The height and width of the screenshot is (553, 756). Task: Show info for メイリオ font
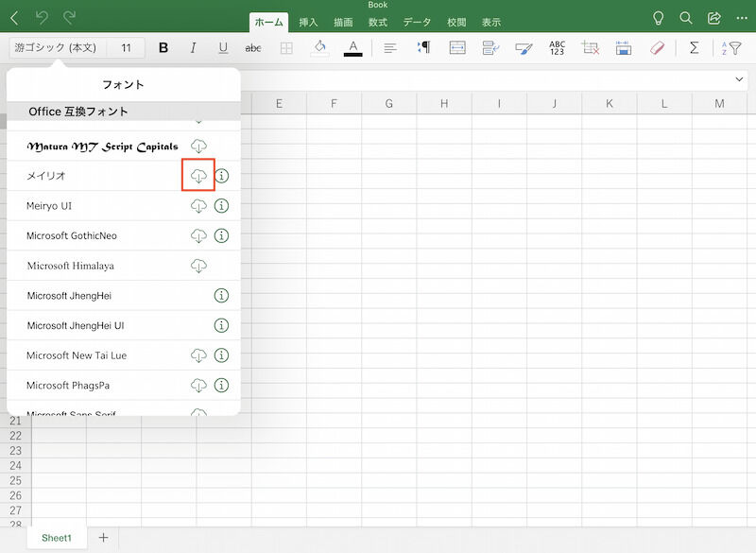point(221,176)
